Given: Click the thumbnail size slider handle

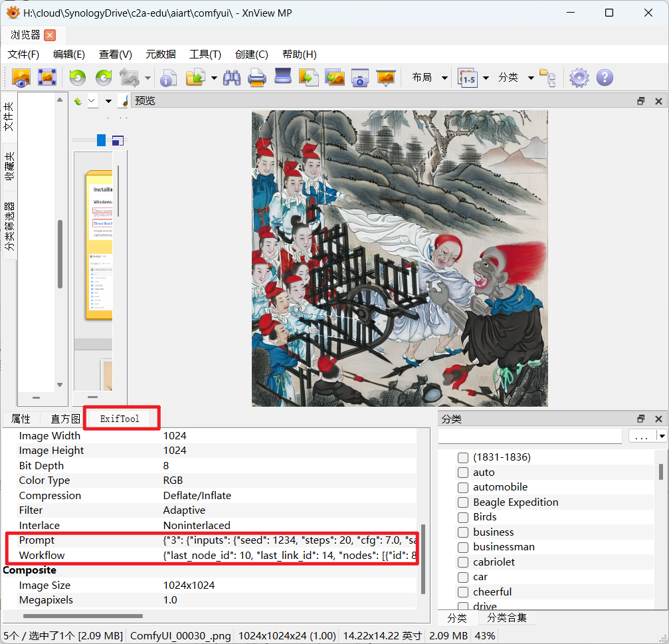Looking at the screenshot, I should [101, 140].
